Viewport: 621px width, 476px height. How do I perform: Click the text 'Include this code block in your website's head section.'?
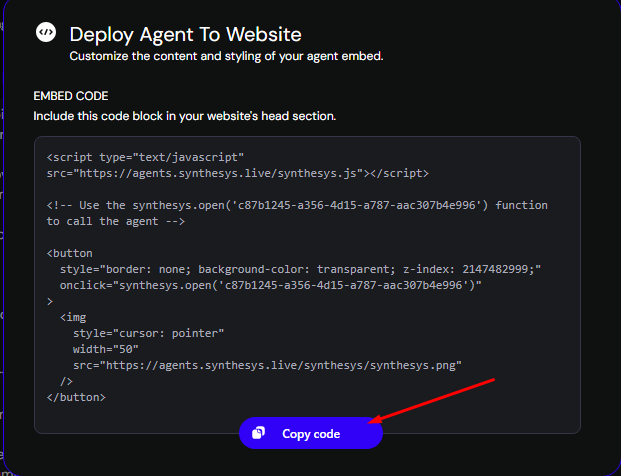click(185, 116)
